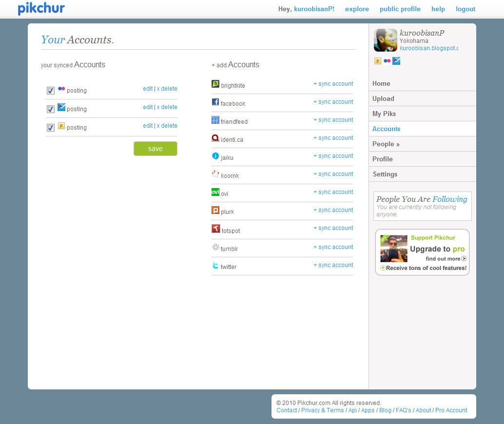Open the help link in the header
This screenshot has width=504, height=424.
(x=438, y=9)
